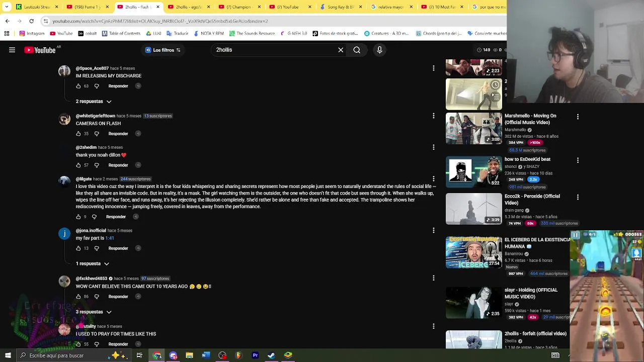Open El Iceberg de la Existencia thumbnail
644x362 pixels.
point(473,252)
